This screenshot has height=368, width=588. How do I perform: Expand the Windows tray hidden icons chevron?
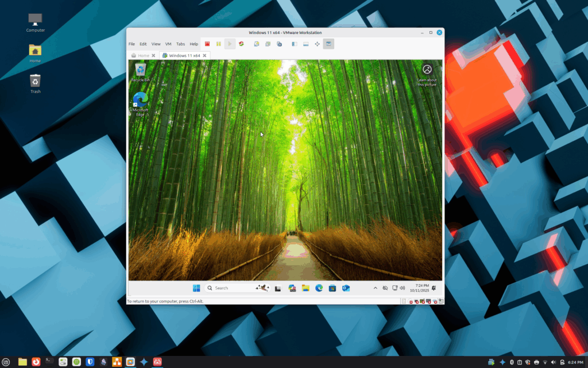click(x=376, y=288)
